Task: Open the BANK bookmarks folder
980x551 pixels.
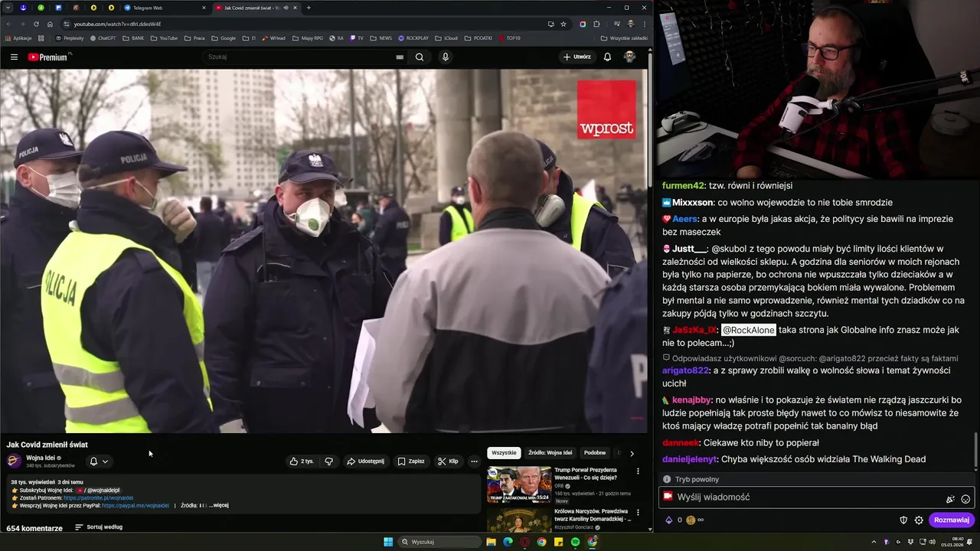Action: [x=133, y=37]
